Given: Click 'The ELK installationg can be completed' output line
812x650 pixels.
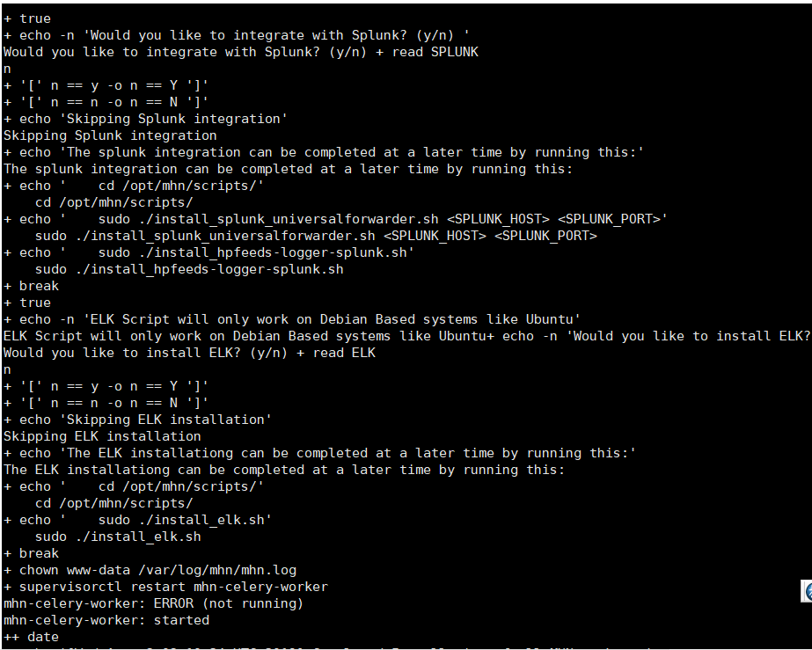Looking at the screenshot, I should click(x=284, y=471).
